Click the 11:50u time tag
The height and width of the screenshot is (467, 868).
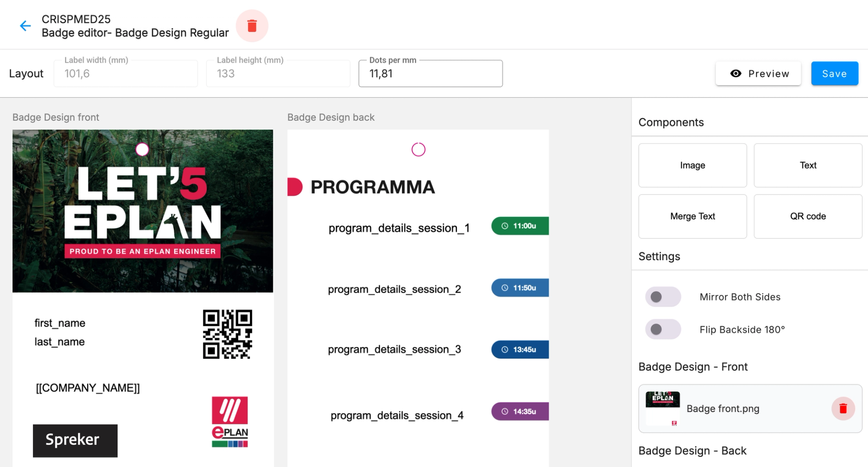(x=520, y=288)
